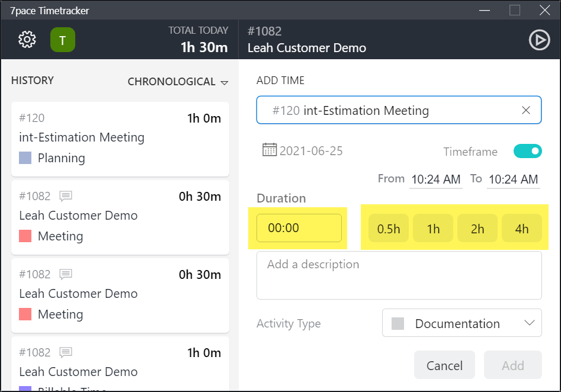Edit the From time 10:24 AM field

436,179
